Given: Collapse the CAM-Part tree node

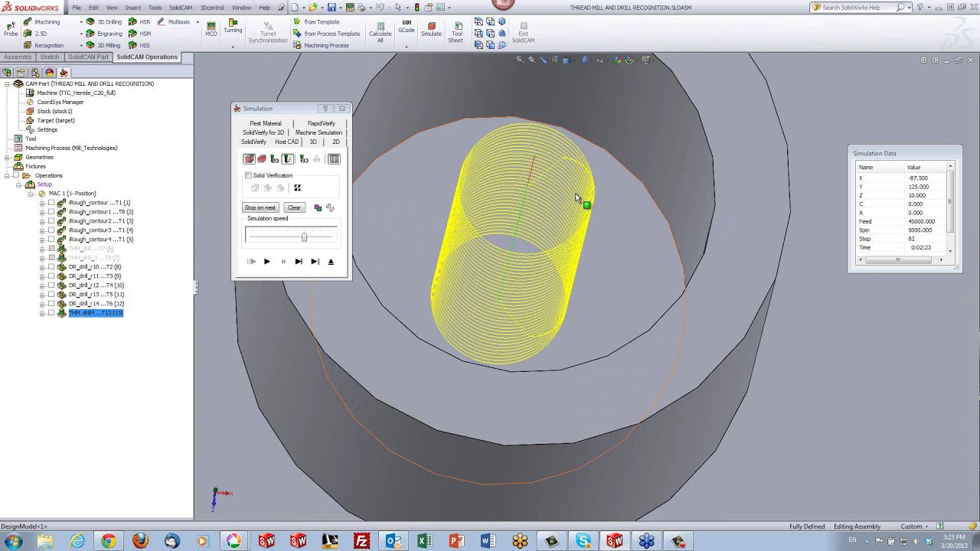Looking at the screenshot, I should coord(7,83).
